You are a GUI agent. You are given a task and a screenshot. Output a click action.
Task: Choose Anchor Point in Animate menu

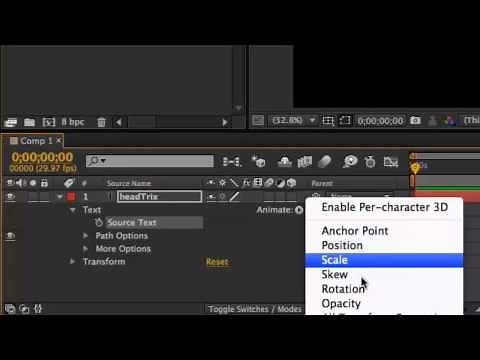tap(384, 231)
